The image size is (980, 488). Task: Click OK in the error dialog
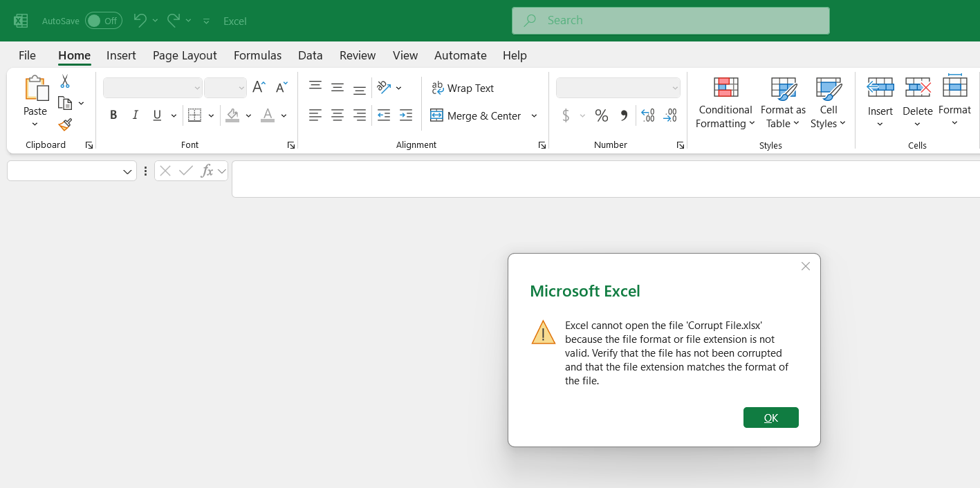point(771,417)
